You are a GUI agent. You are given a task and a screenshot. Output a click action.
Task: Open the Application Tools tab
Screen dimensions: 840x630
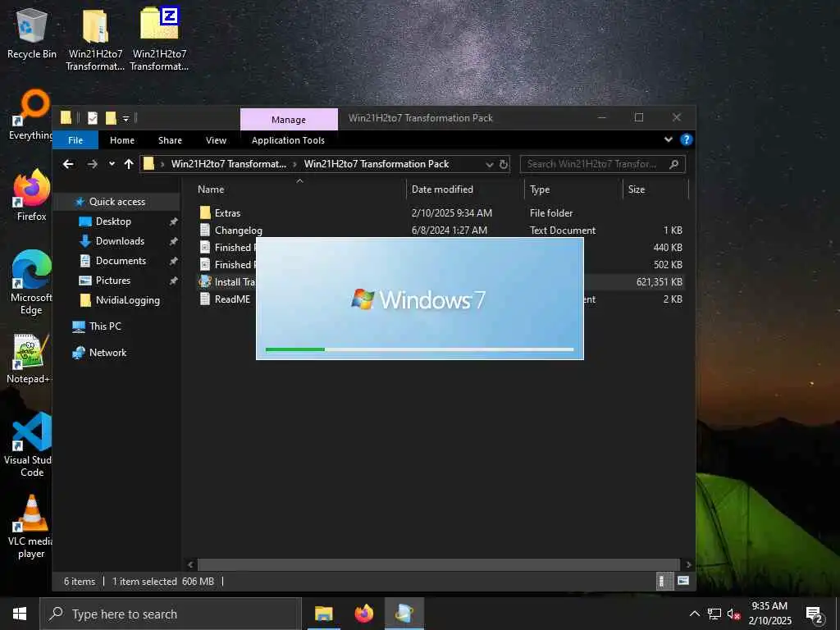point(288,140)
